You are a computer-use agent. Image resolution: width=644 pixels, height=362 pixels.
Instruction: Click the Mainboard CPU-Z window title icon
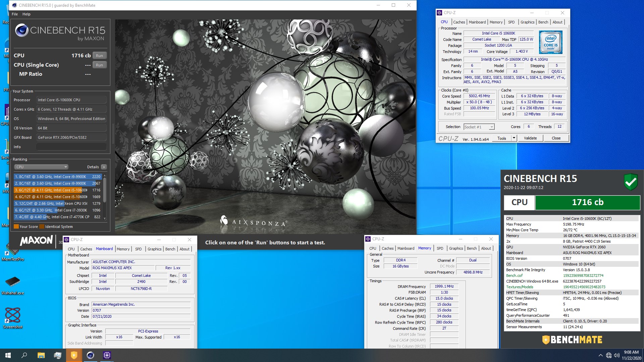tap(66, 240)
